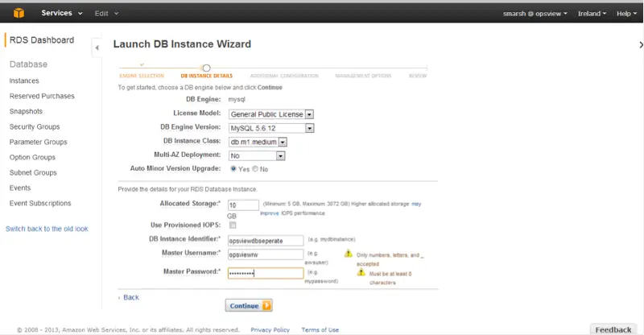Open Snapshots in the sidebar

click(26, 111)
